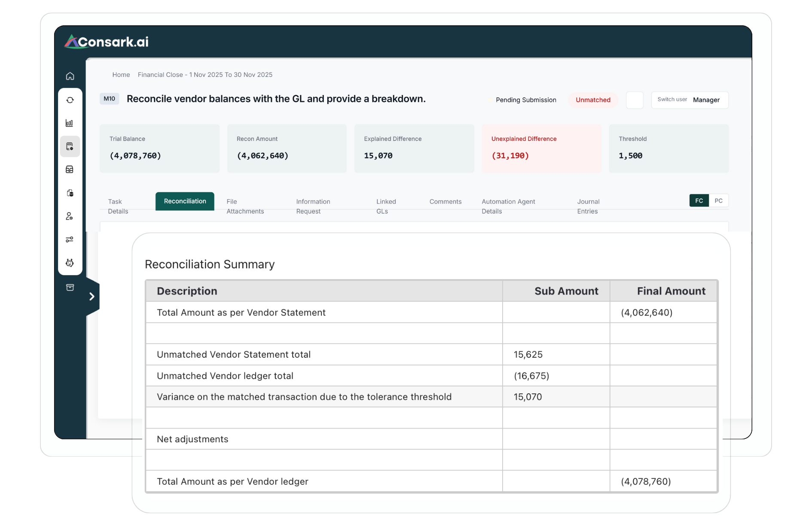Click the file database sidebar icon
The height and width of the screenshot is (526, 812).
(x=70, y=193)
